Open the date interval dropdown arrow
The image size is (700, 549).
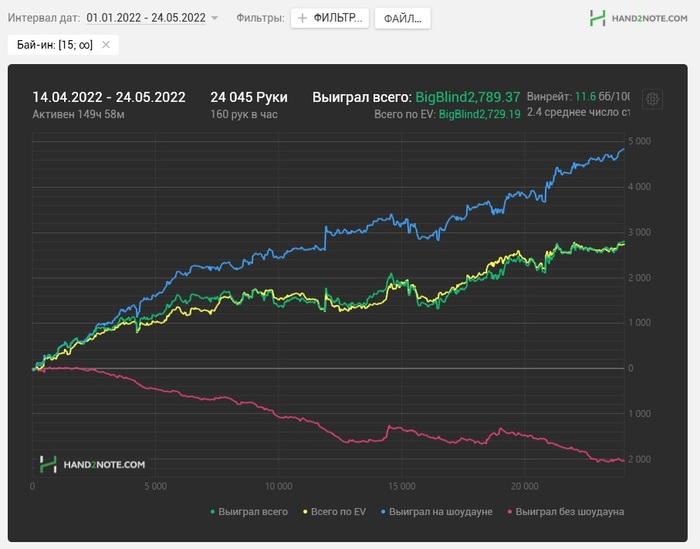[214, 18]
